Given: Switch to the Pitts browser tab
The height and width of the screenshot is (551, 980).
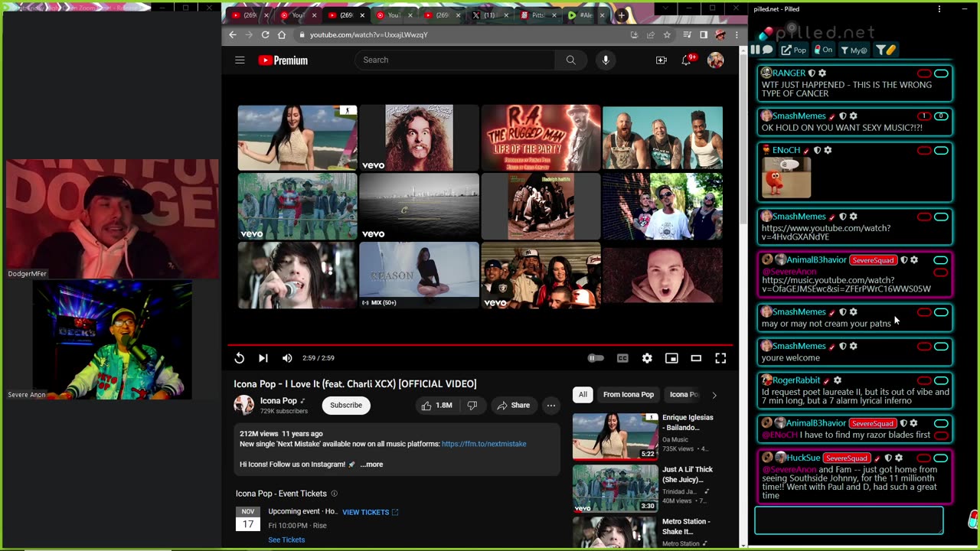Looking at the screenshot, I should coord(537,15).
